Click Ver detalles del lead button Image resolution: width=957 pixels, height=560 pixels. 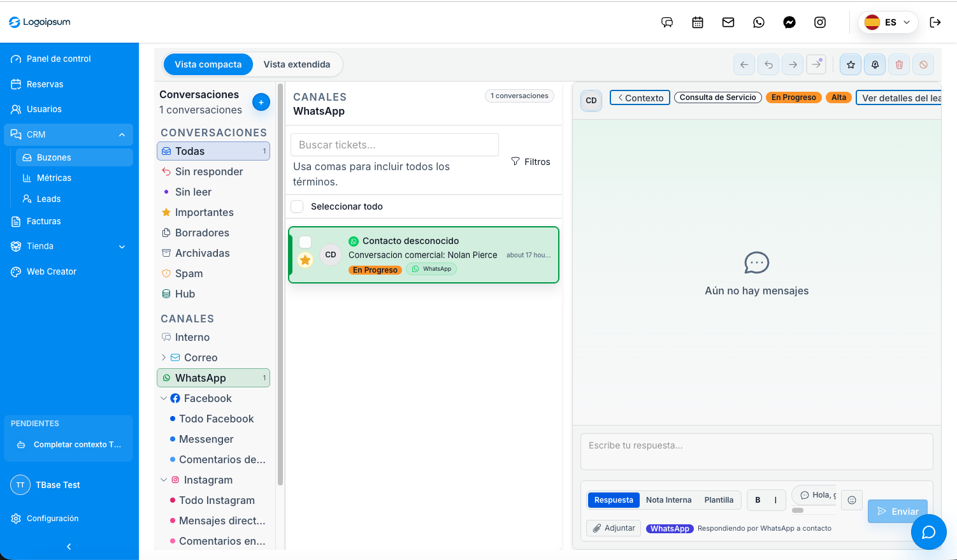pyautogui.click(x=898, y=97)
